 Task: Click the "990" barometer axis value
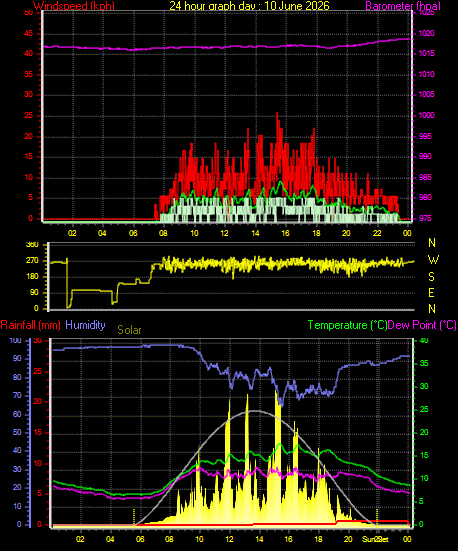click(425, 156)
